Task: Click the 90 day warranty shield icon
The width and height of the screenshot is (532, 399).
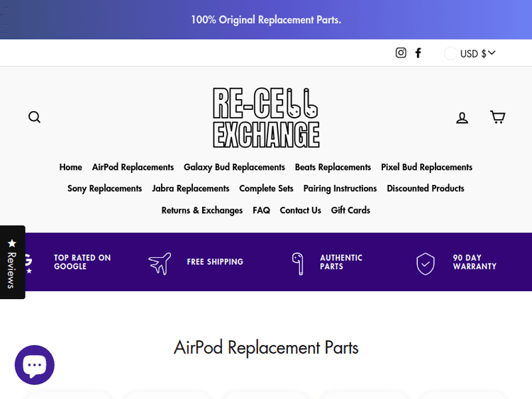Action: pos(425,263)
